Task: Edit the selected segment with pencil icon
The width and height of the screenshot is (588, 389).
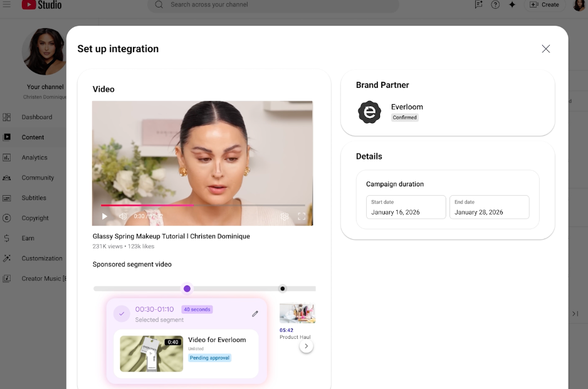Action: (255, 314)
